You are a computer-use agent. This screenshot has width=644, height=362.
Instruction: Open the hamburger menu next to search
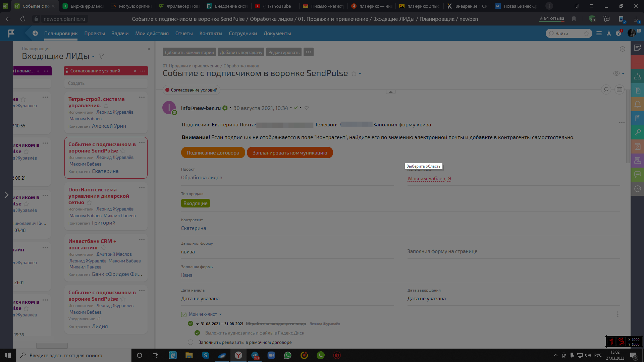point(599,33)
